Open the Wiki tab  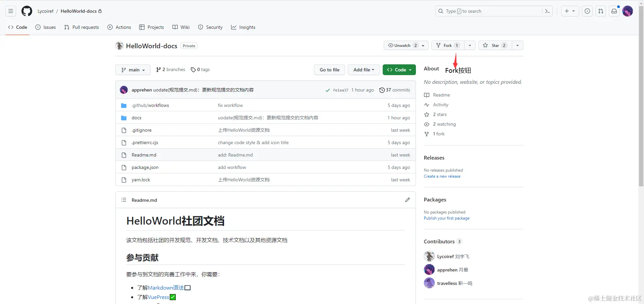(x=181, y=27)
